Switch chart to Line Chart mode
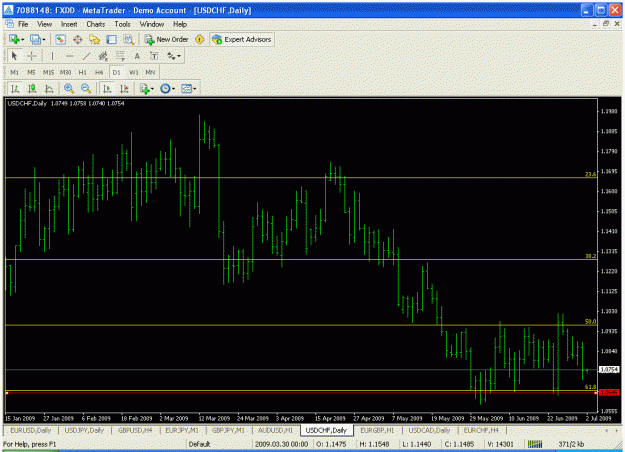This screenshot has width=625, height=452. pyautogui.click(x=49, y=88)
